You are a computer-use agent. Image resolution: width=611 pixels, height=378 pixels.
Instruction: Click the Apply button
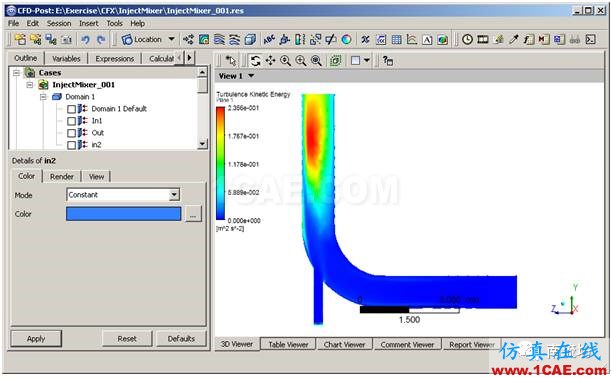coord(36,339)
